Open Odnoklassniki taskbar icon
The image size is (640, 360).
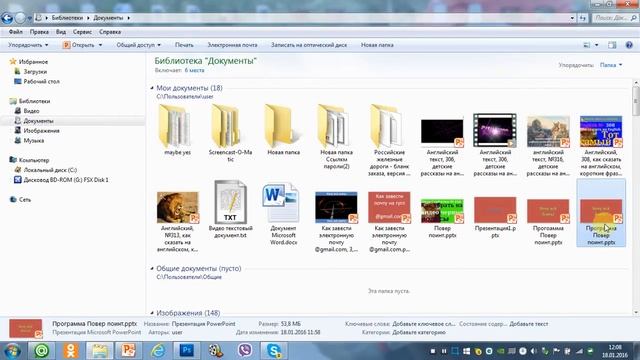(x=71, y=351)
